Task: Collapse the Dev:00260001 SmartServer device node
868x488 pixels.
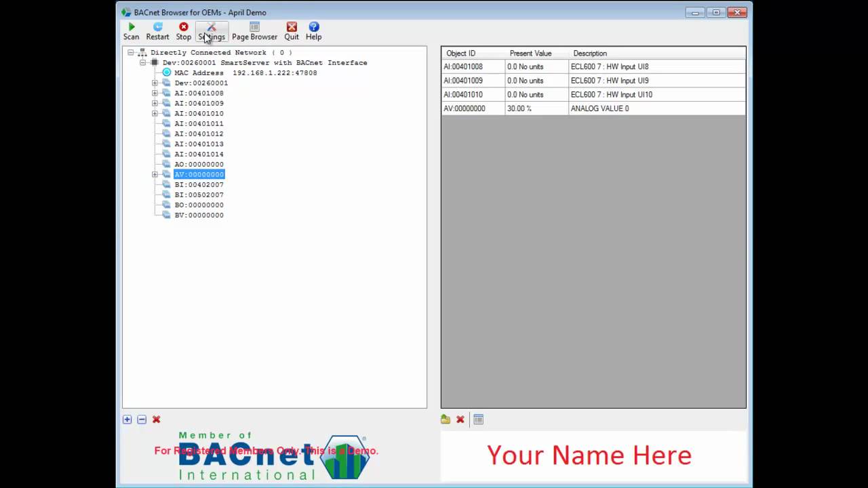Action: pyautogui.click(x=142, y=62)
